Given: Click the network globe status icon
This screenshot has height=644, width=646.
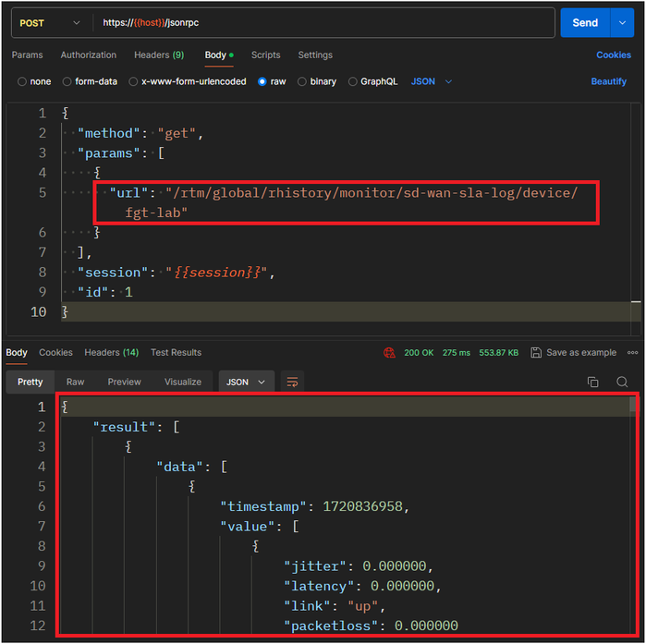Looking at the screenshot, I should tap(390, 353).
